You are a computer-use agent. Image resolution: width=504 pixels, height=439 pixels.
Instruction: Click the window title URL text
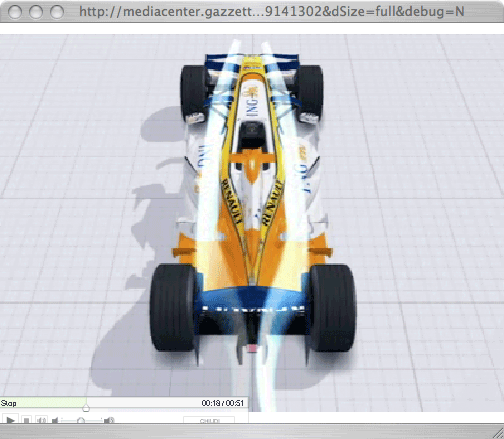click(x=272, y=12)
